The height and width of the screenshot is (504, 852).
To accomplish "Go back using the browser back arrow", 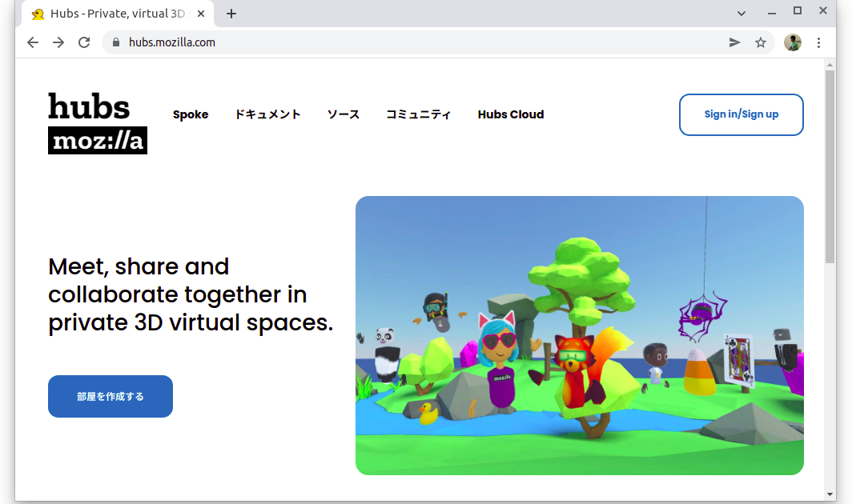I will tap(33, 42).
